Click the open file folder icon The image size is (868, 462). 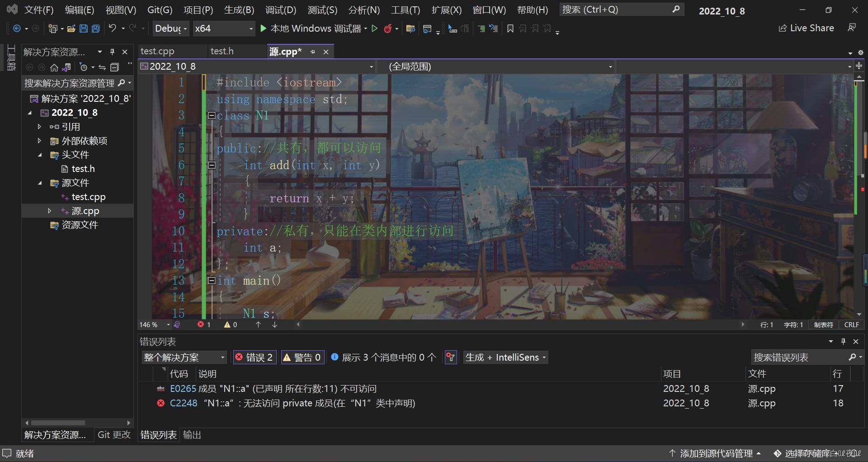[71, 29]
